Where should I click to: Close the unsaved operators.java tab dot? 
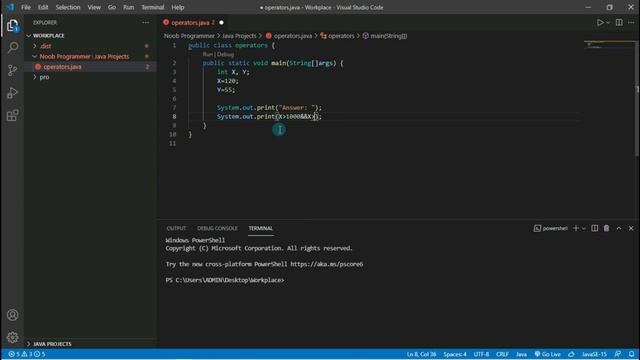click(x=222, y=22)
